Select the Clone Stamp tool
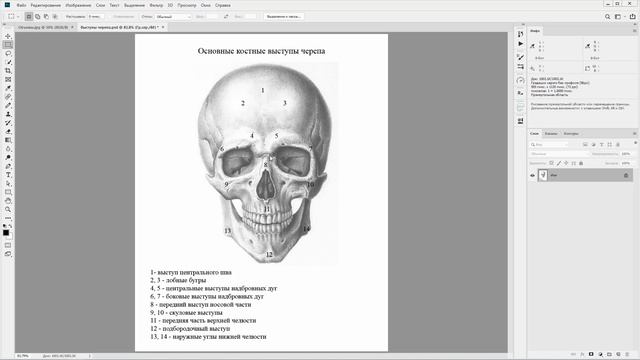The image size is (640, 360). point(8,114)
